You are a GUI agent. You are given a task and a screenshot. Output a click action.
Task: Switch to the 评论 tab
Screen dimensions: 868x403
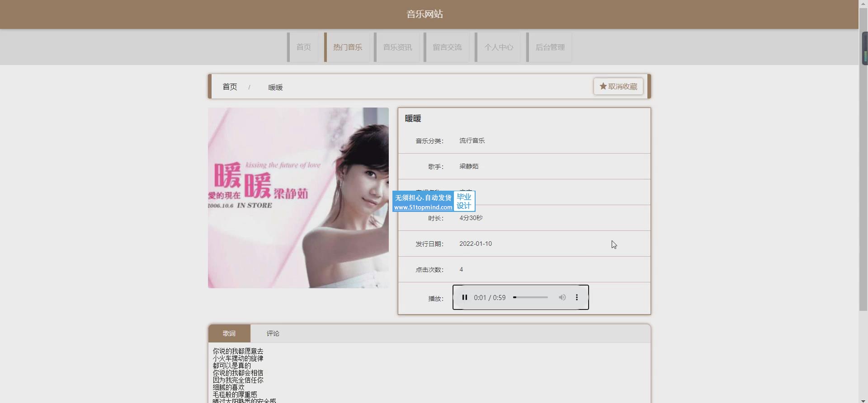pos(273,333)
